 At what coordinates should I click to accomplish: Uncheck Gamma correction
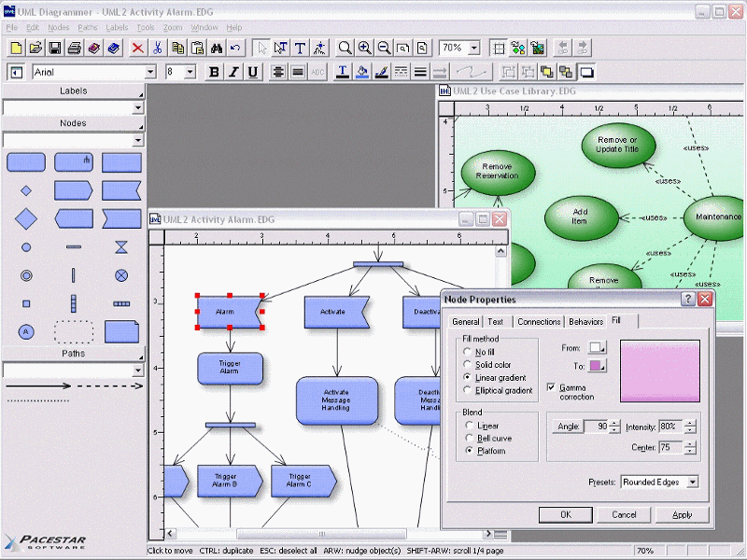pyautogui.click(x=550, y=388)
